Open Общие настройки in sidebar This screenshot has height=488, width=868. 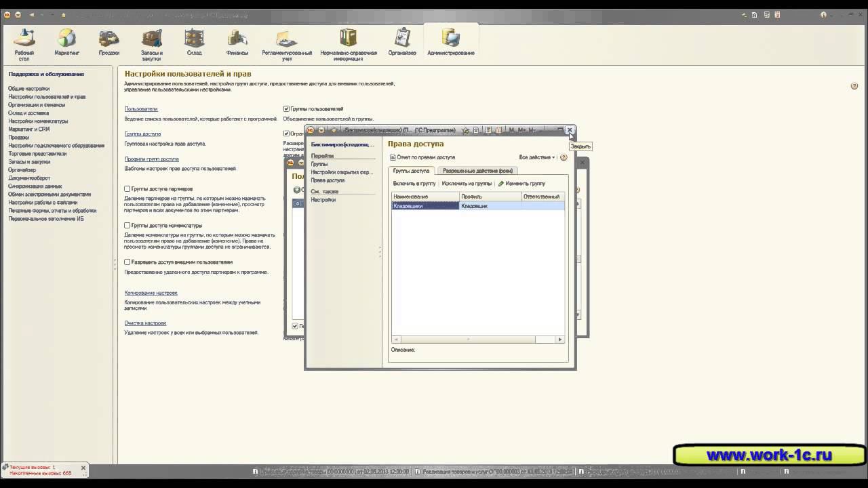(x=29, y=89)
